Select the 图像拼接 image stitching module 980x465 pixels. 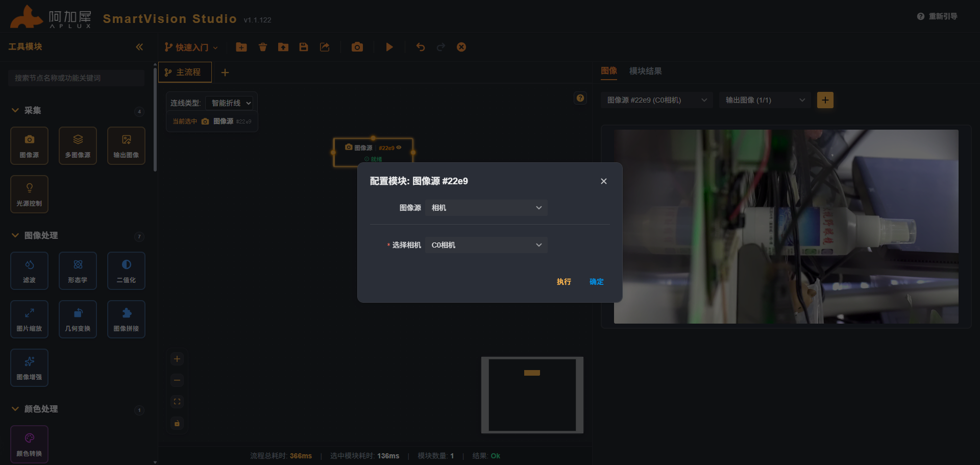click(x=126, y=319)
